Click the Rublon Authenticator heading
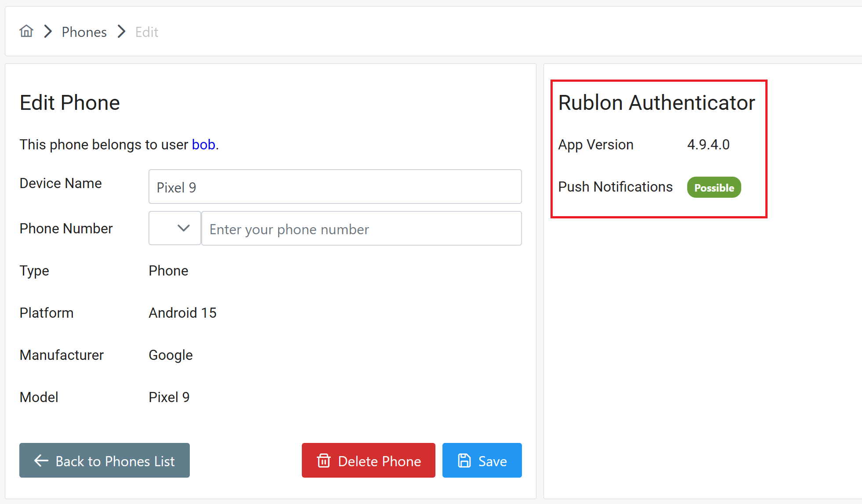The height and width of the screenshot is (504, 862). pyautogui.click(x=656, y=103)
